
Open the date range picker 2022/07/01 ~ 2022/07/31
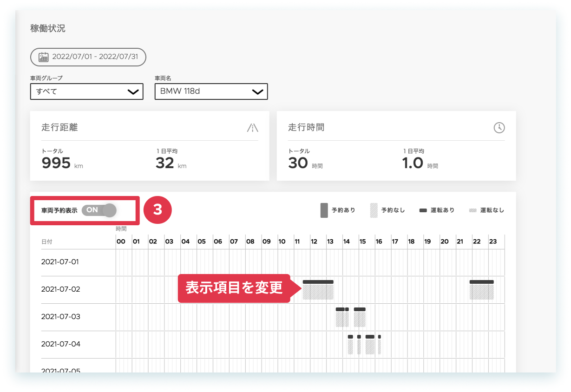pos(88,57)
